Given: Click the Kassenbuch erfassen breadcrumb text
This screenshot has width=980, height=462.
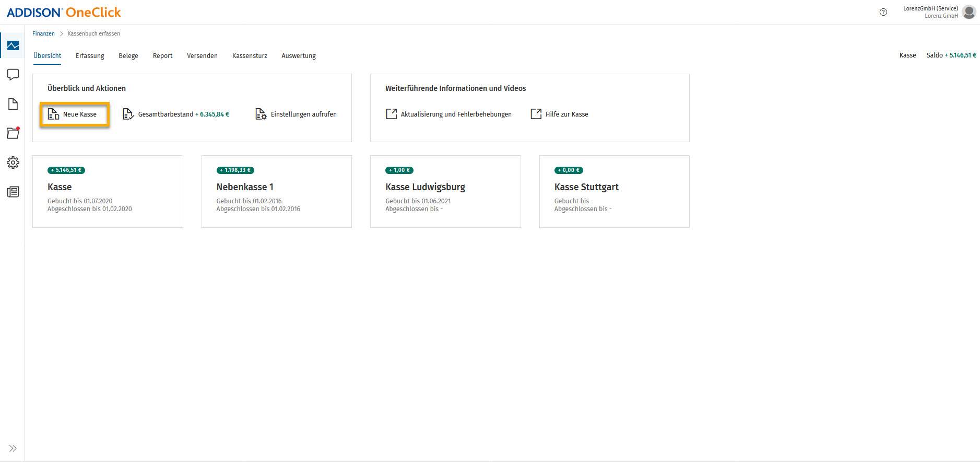Looking at the screenshot, I should click(x=94, y=33).
